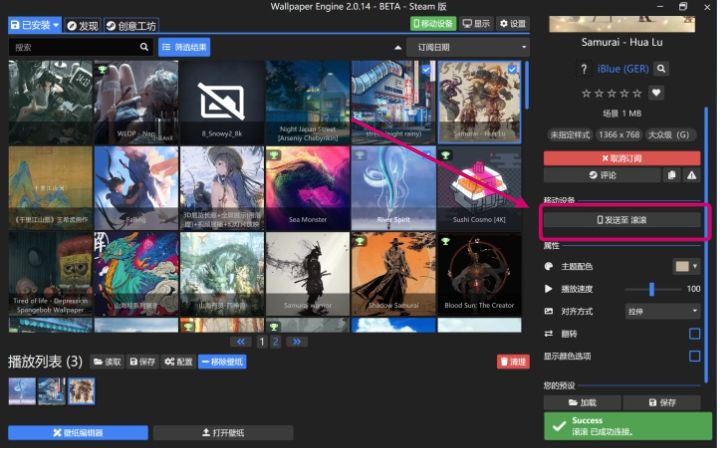The height and width of the screenshot is (450, 720).
Task: Add Samurai - Hua Lu to favorites
Action: pyautogui.click(x=656, y=93)
